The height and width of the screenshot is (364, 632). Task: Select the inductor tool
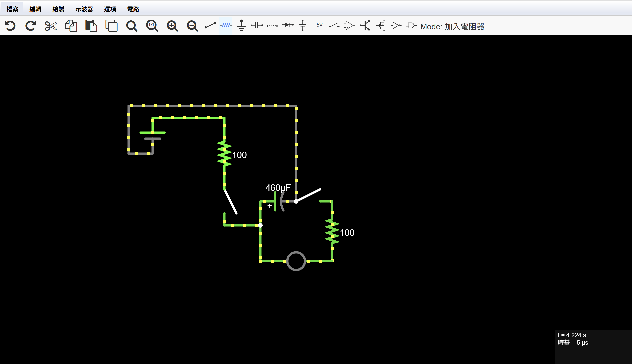pyautogui.click(x=272, y=25)
